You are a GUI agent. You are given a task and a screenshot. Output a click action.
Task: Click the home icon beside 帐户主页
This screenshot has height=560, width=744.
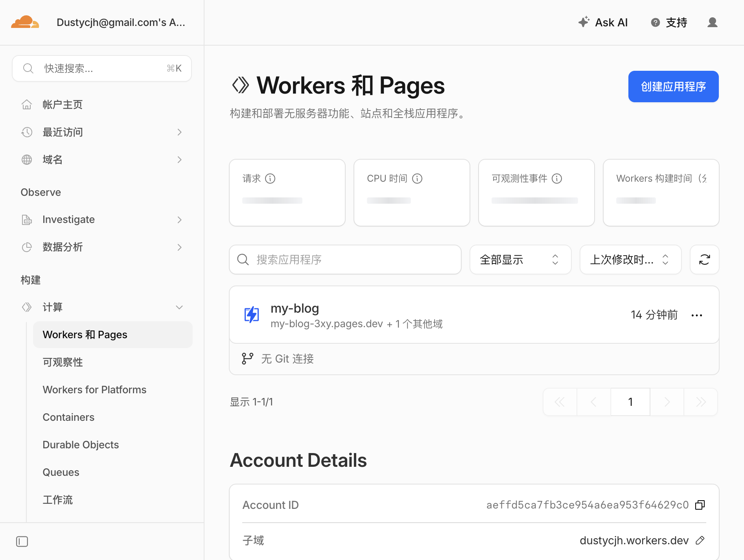pyautogui.click(x=27, y=105)
